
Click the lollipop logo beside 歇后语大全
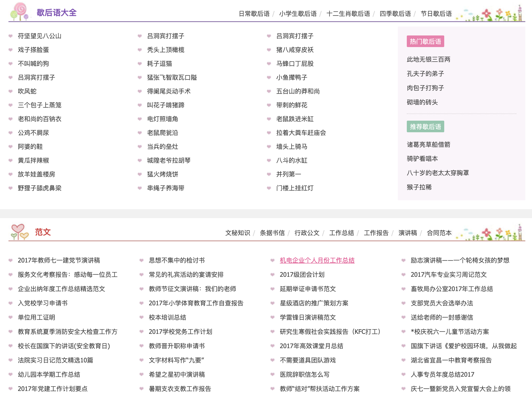tap(20, 11)
